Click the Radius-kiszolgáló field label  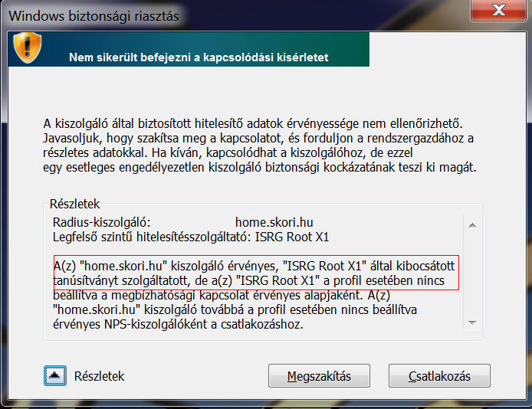[101, 222]
